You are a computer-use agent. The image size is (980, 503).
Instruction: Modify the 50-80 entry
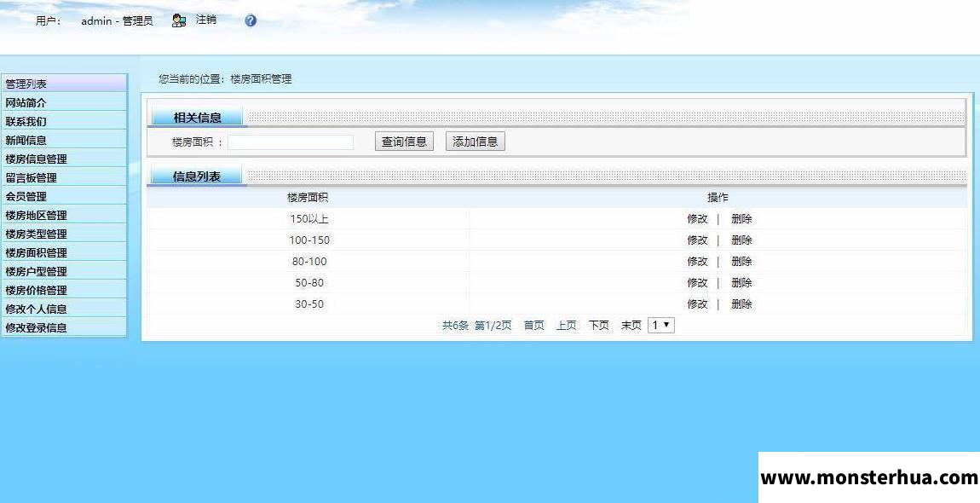697,283
